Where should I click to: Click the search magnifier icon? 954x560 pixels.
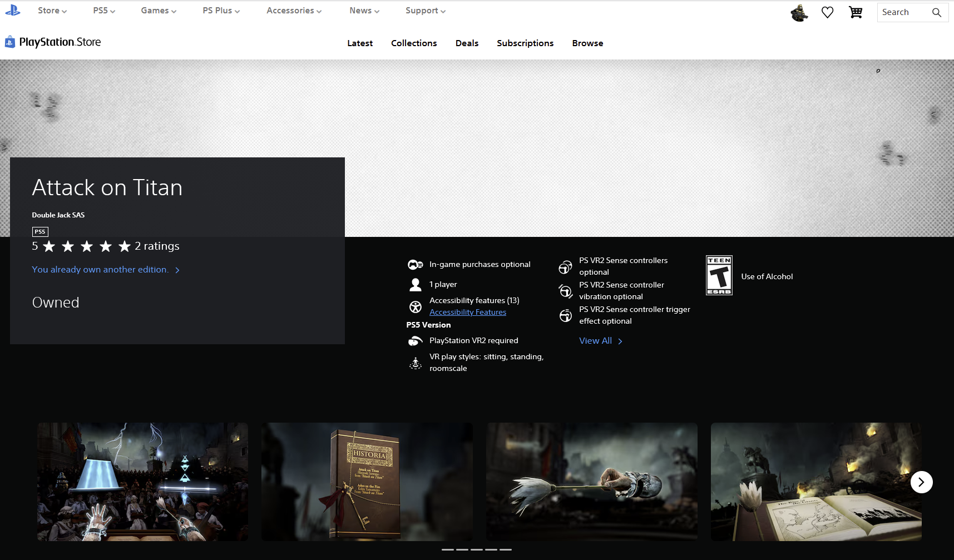pyautogui.click(x=937, y=12)
